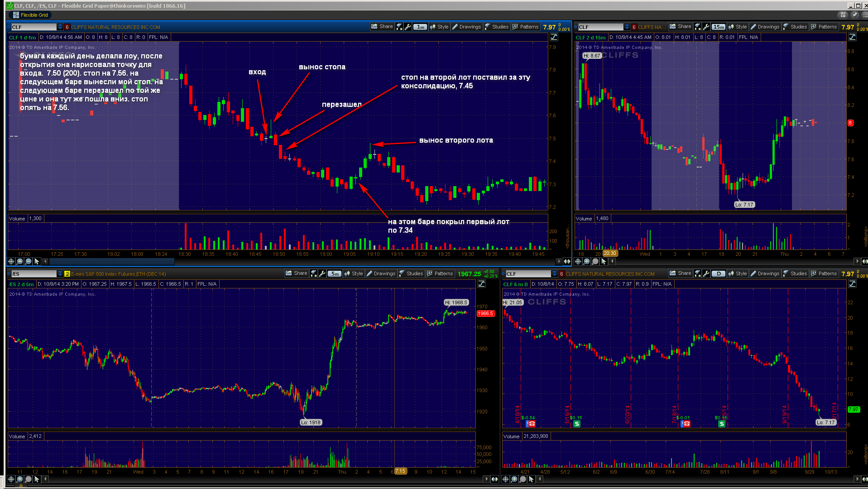Click the grid layout icon at top-right

coord(843,15)
